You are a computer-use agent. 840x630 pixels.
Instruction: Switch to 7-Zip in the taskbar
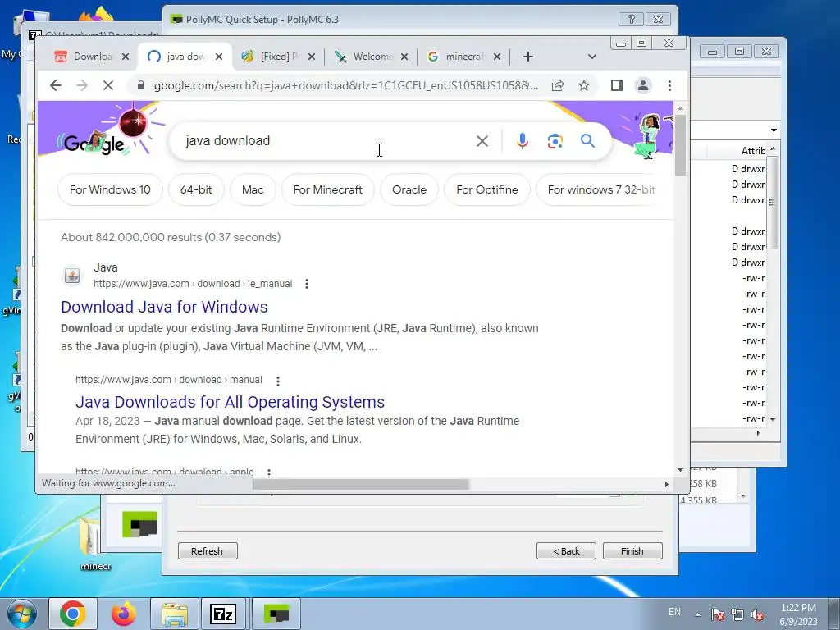pos(223,614)
